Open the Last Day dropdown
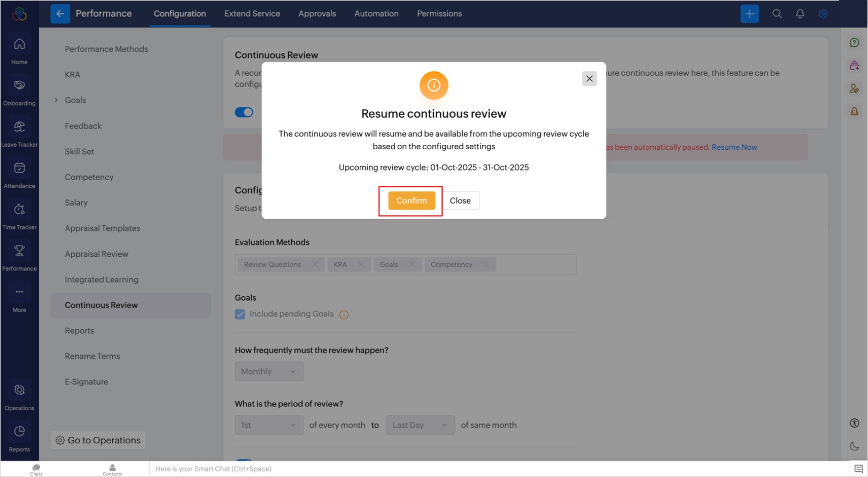The width and height of the screenshot is (868, 477). tap(421, 425)
